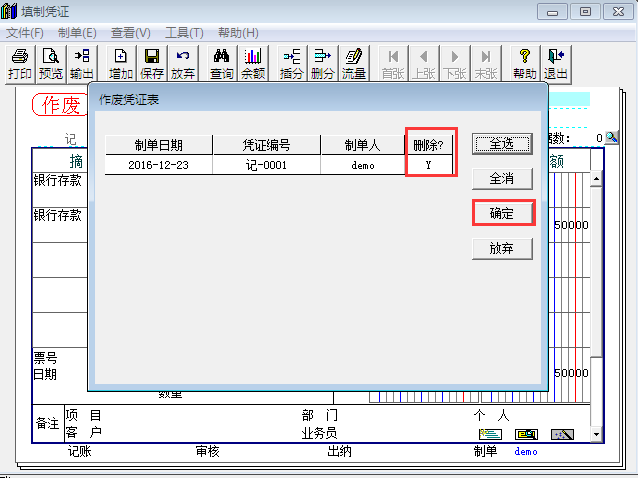The height and width of the screenshot is (478, 638).
Task: Add a new voucher with 增加
Action: coord(121,64)
